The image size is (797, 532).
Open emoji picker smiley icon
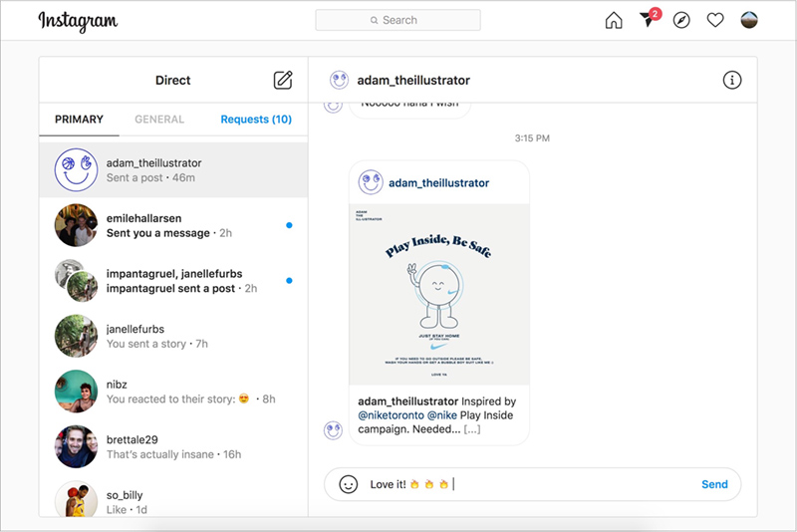(x=348, y=484)
